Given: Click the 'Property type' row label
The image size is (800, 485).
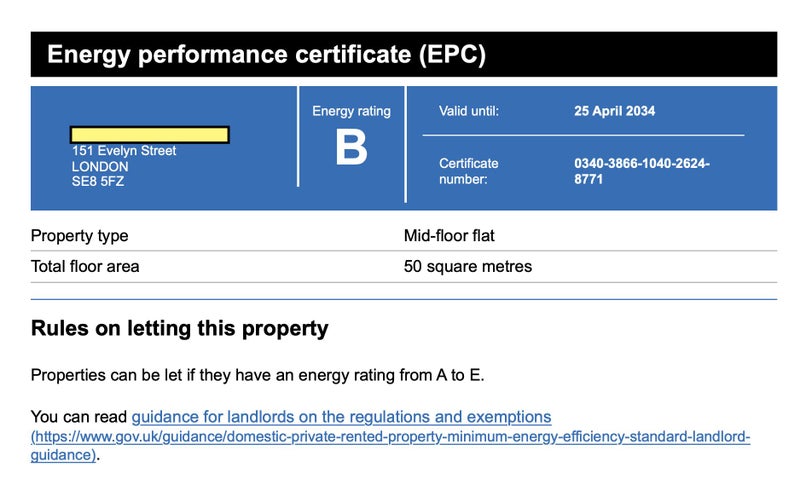Looking at the screenshot, I should point(80,236).
